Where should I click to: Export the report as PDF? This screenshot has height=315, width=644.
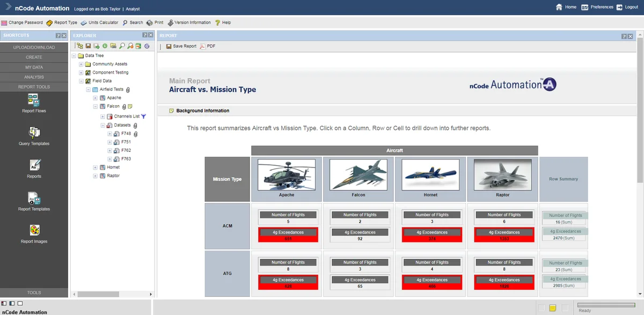207,46
